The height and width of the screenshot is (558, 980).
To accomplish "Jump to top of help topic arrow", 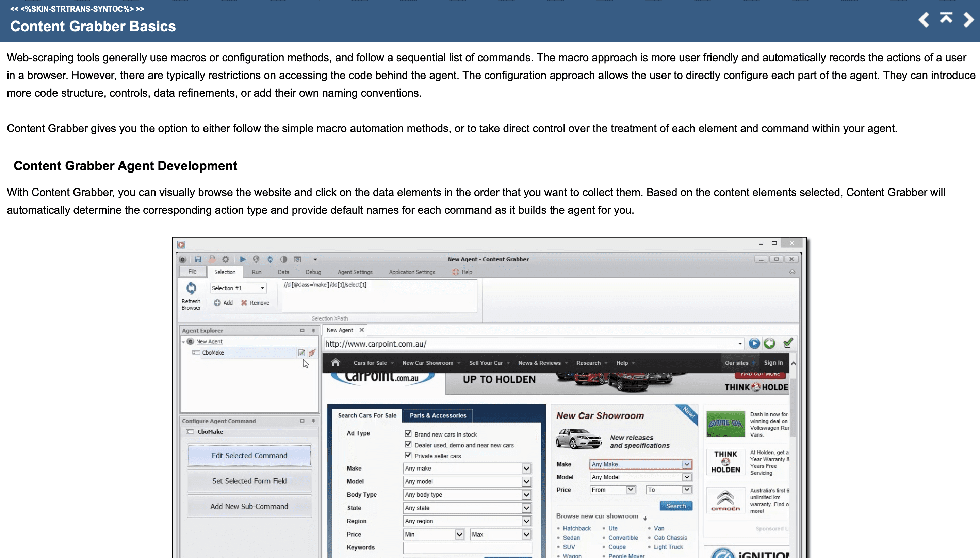I will point(946,18).
